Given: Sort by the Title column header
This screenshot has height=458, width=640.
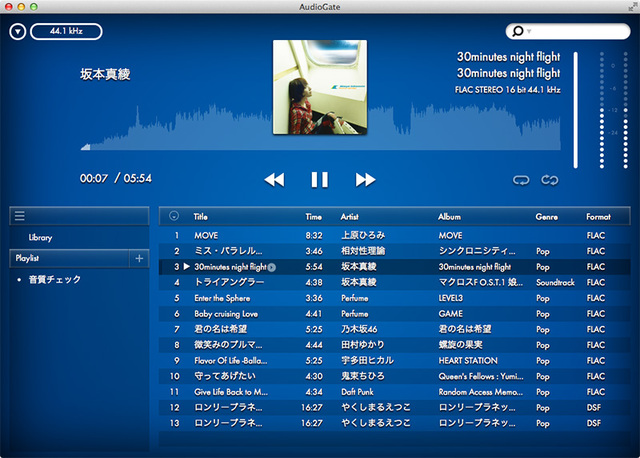Looking at the screenshot, I should click(x=200, y=217).
